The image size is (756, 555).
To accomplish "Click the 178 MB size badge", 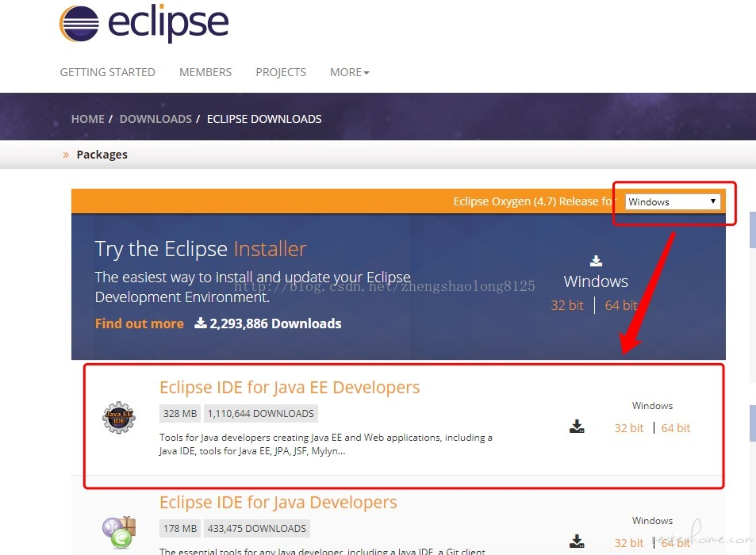I will pyautogui.click(x=180, y=529).
